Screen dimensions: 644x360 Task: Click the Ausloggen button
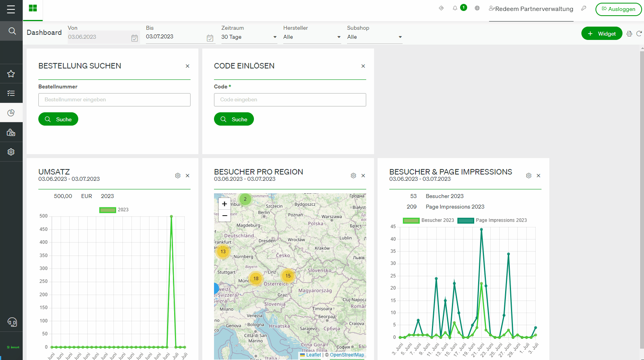point(619,9)
